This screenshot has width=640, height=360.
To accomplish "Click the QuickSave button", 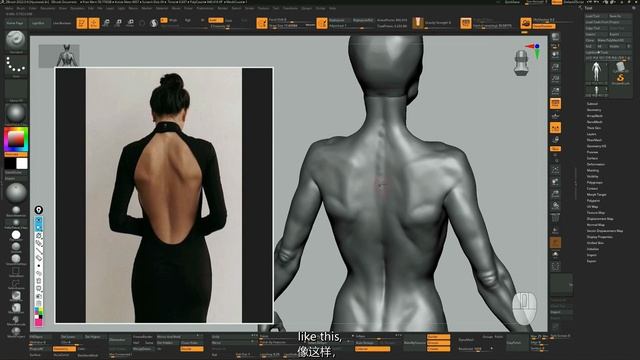I will (513, 2).
